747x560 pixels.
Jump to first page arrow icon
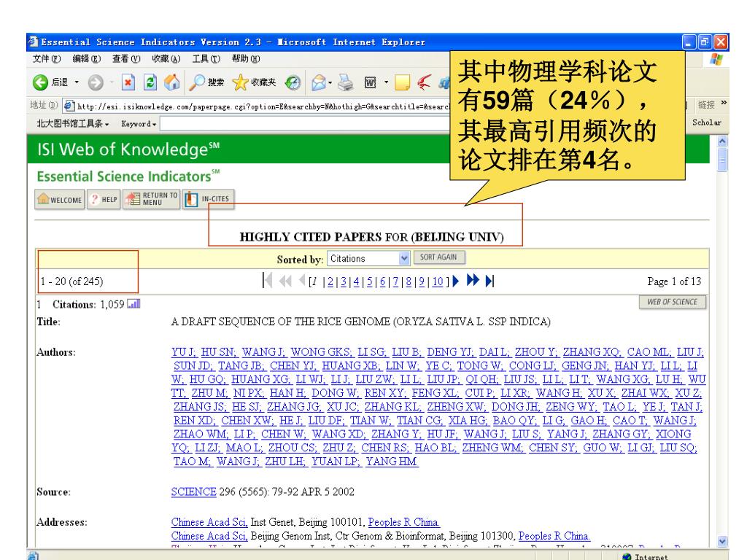(x=267, y=281)
